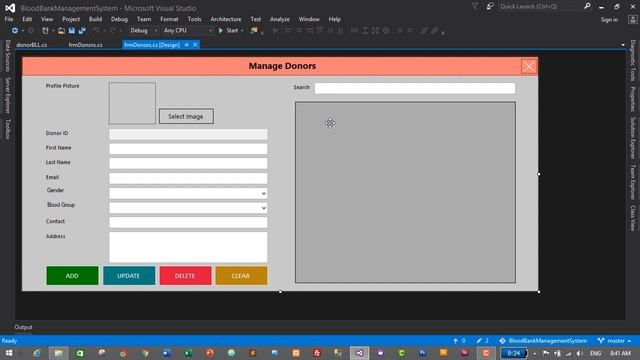Click the Visual Studio icon on the taskbar
This screenshot has width=640, height=360.
(359, 353)
